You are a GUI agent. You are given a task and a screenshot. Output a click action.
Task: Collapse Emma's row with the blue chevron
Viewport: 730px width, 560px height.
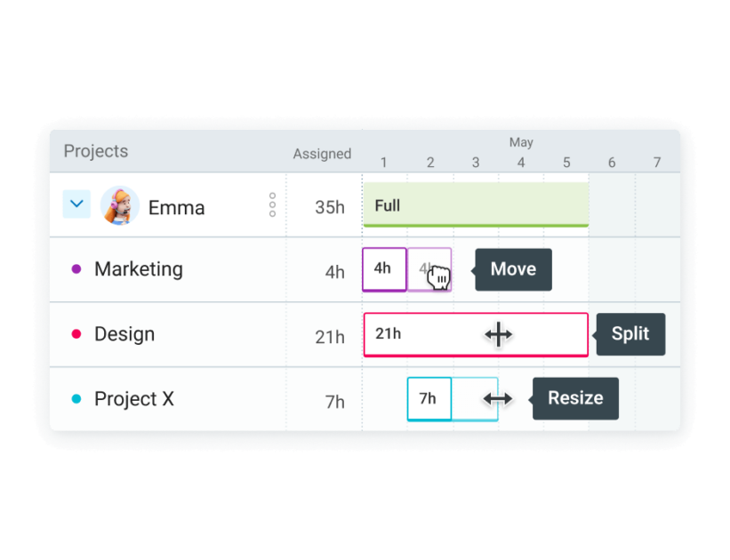(x=76, y=204)
